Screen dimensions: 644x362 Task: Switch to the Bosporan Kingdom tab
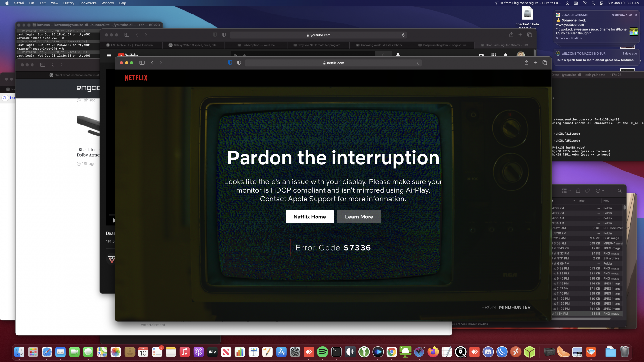(443, 45)
